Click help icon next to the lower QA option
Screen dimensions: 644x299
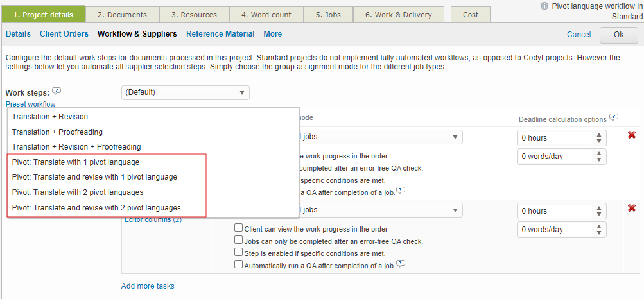[401, 264]
